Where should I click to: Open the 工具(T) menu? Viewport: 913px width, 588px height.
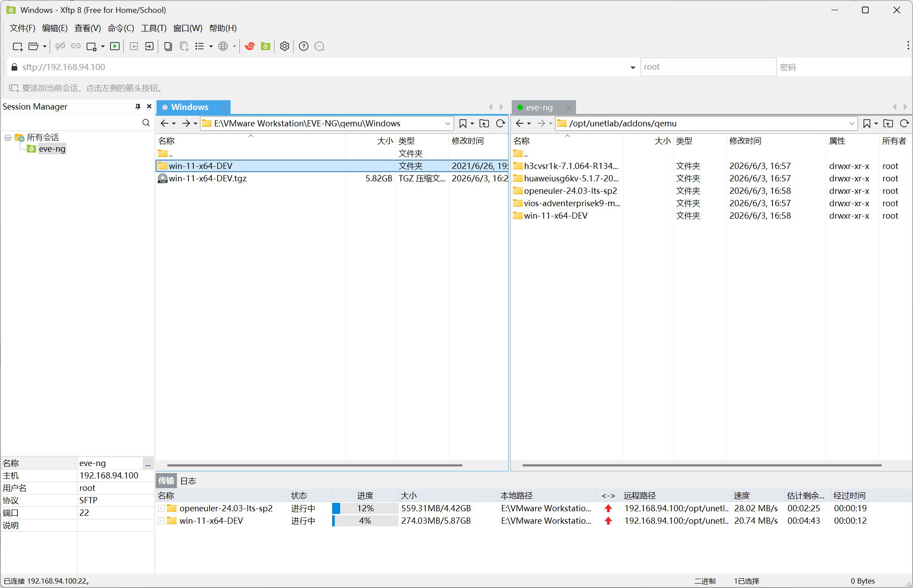(154, 28)
